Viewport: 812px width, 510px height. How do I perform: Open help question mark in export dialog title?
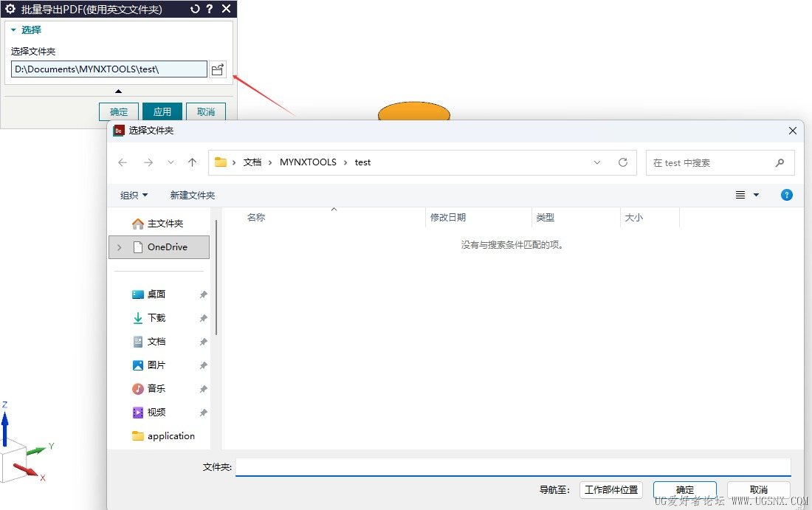click(x=210, y=9)
